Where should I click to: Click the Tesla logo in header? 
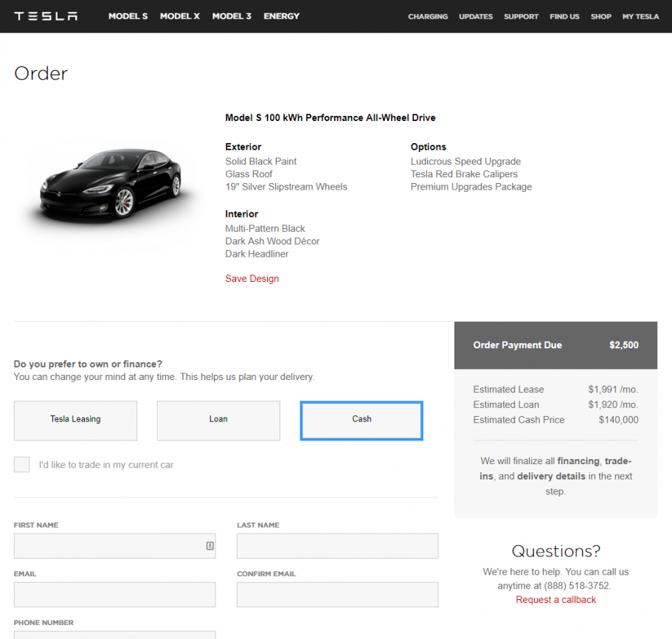[46, 16]
